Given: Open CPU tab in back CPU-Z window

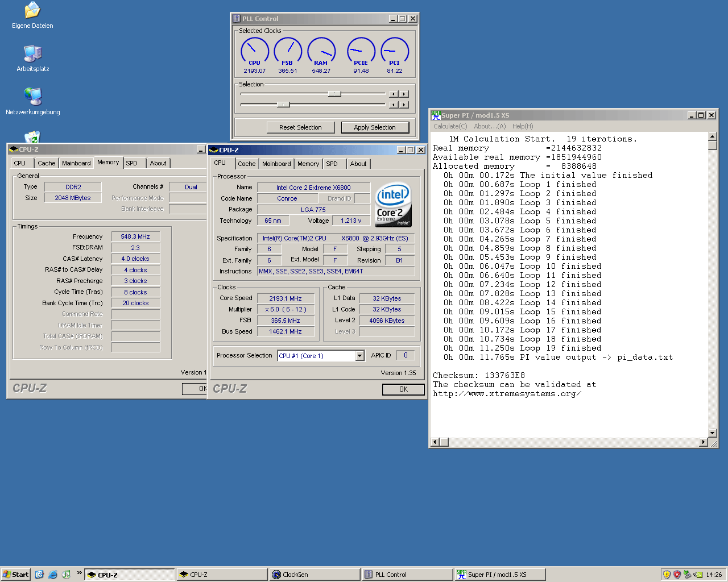Looking at the screenshot, I should 20,163.
